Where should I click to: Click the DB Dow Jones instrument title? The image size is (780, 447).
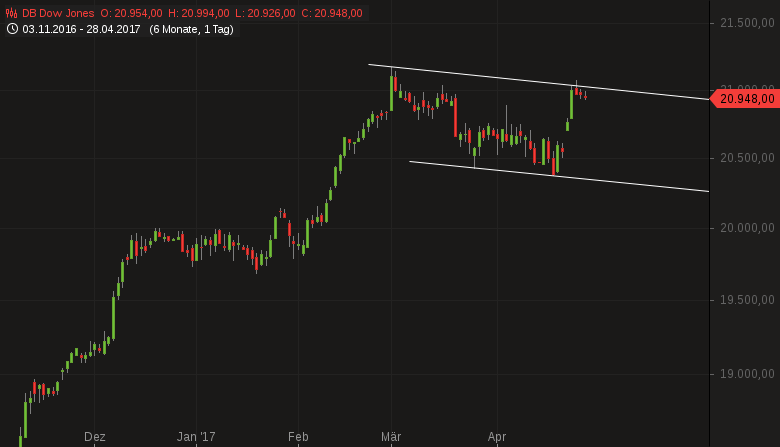tap(58, 13)
